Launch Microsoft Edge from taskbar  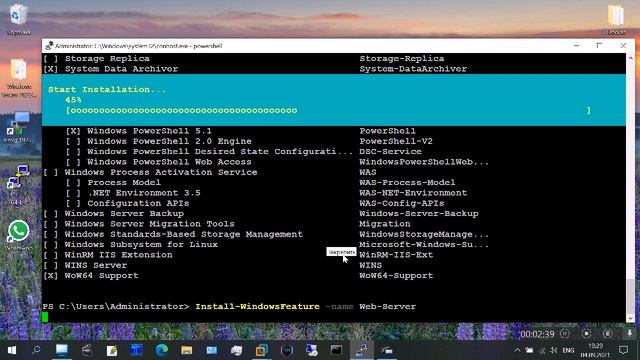[x=162, y=350]
